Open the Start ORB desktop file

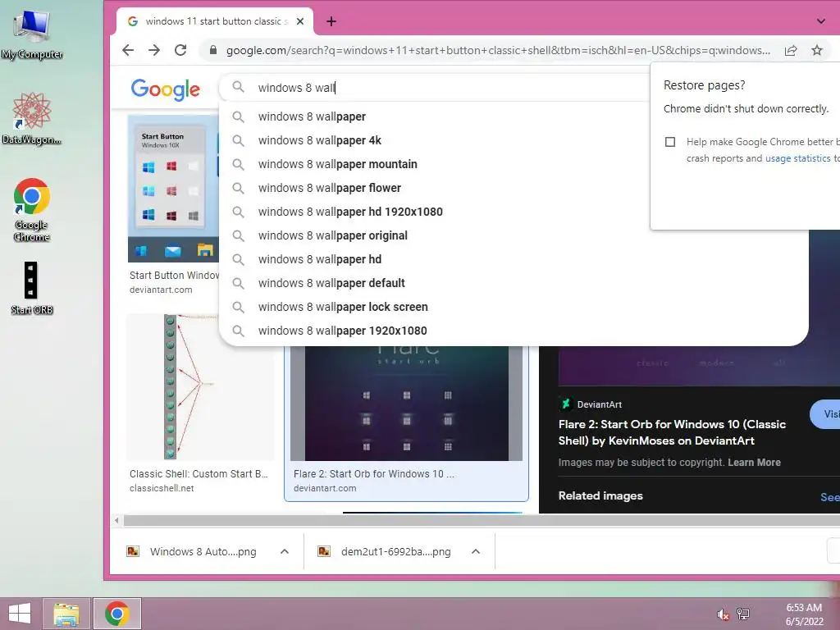(x=32, y=288)
